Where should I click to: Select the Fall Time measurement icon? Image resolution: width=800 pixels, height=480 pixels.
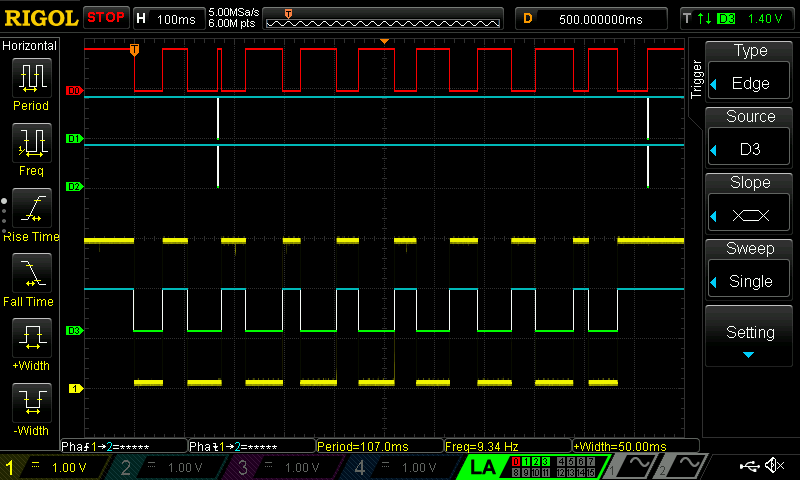(32, 273)
